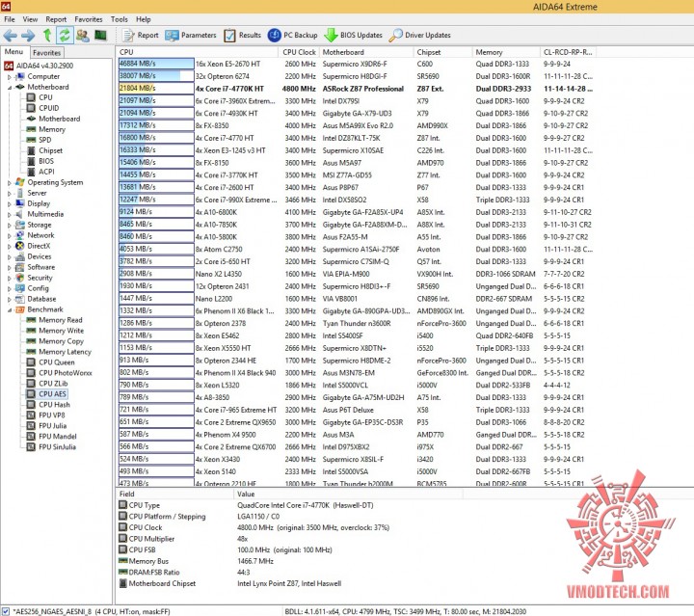Sort by the CPU Clock column header
The image size is (694, 616).
pos(299,52)
